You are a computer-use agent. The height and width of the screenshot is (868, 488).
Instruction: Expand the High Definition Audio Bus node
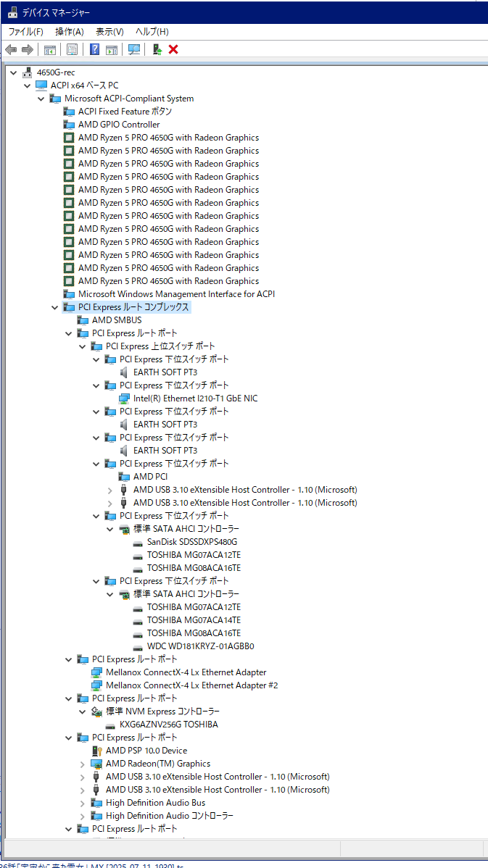click(x=82, y=803)
